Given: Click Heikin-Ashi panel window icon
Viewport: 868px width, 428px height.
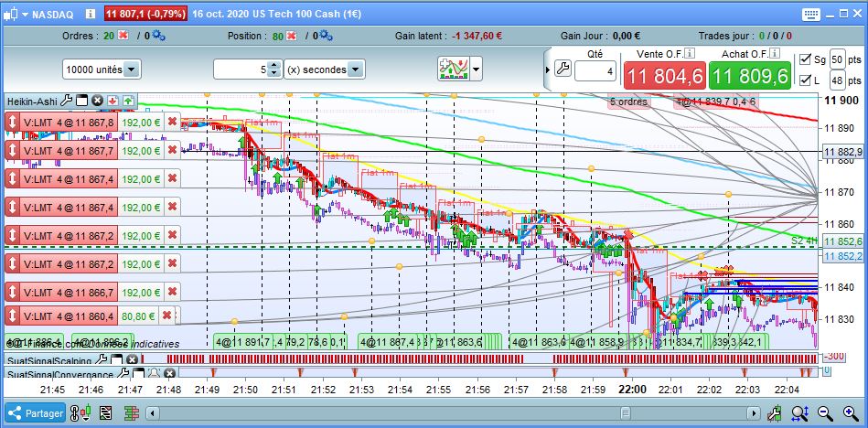Looking at the screenshot, I should tap(82, 101).
